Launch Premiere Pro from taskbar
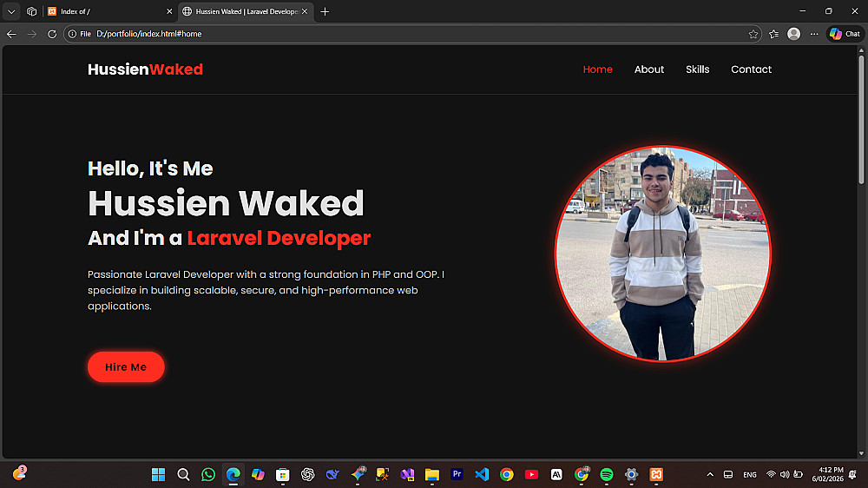This screenshot has height=488, width=868. (x=457, y=474)
